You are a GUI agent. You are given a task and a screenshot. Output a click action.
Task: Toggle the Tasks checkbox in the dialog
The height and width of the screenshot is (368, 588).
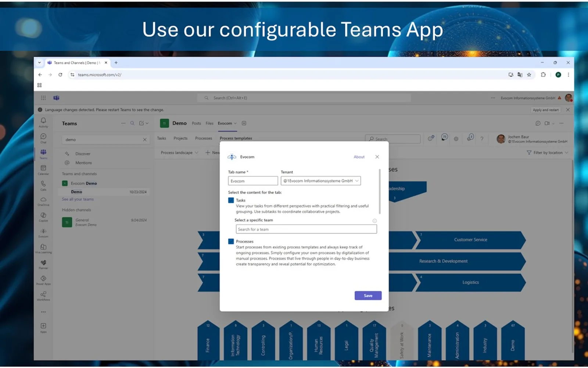tap(231, 200)
